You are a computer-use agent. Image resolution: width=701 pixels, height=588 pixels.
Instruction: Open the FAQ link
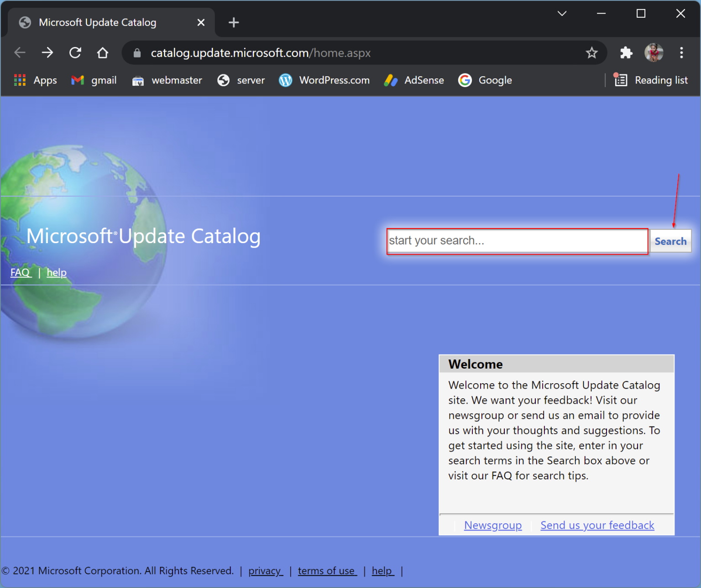[20, 272]
